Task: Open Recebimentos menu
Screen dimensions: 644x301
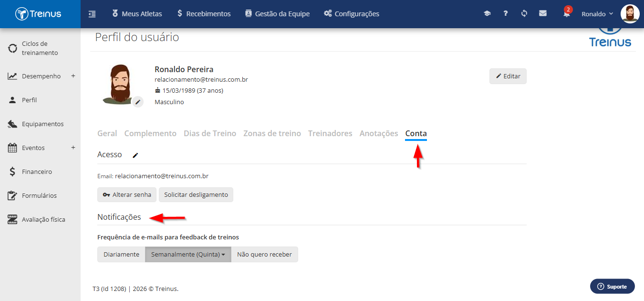Action: 204,14
